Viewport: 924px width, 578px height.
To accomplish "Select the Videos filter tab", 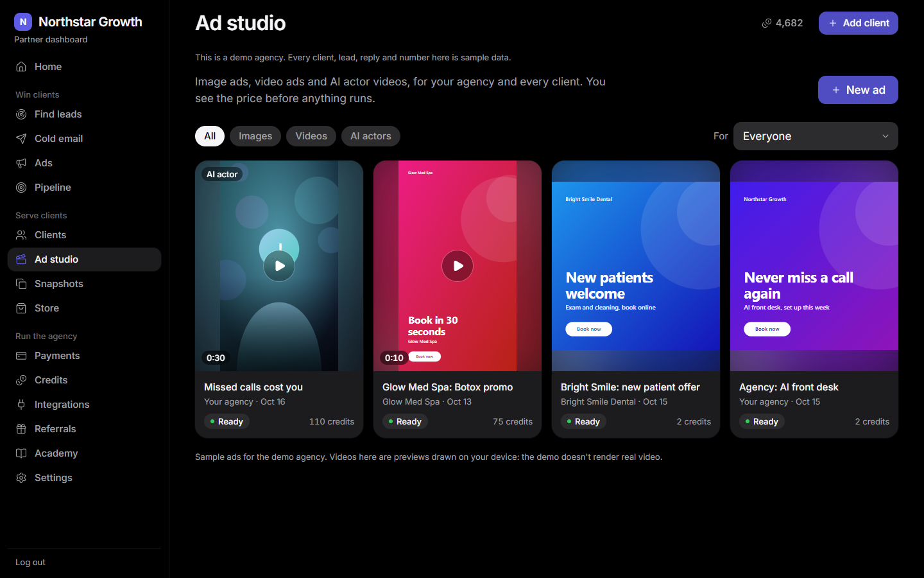I will click(311, 136).
